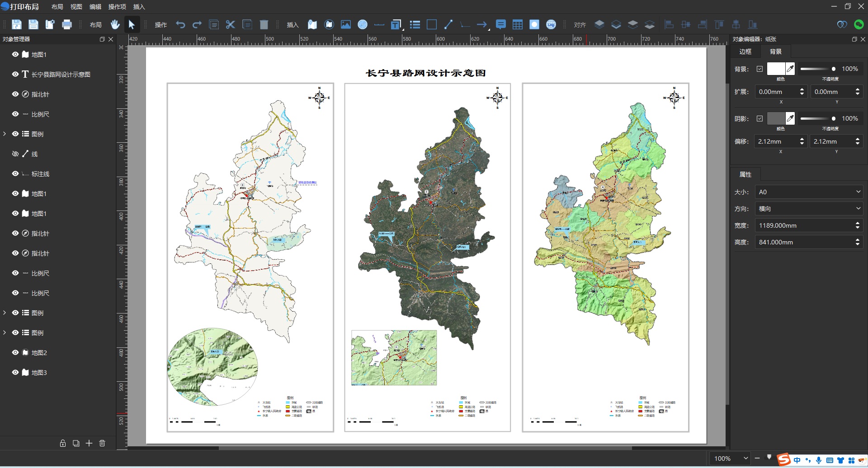
Task: Disable the 阴影 shadow checkbox
Action: [759, 119]
